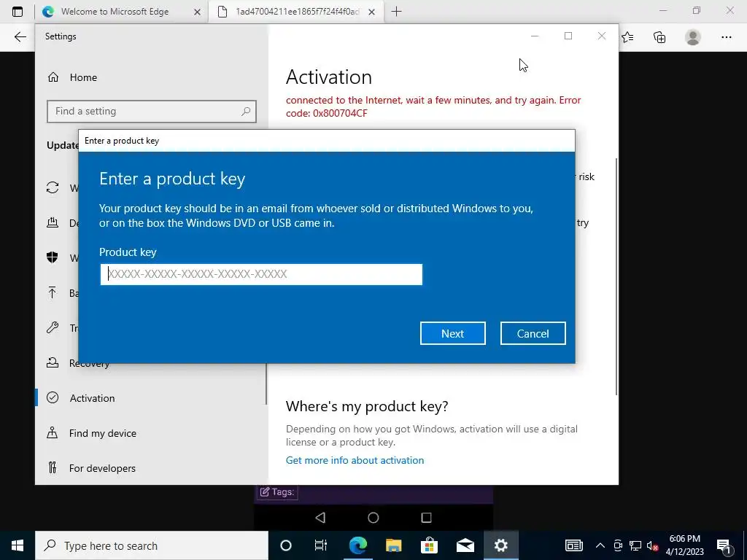Image resolution: width=747 pixels, height=560 pixels.
Task: Cancel the Enter a product key dialog
Action: tap(533, 333)
